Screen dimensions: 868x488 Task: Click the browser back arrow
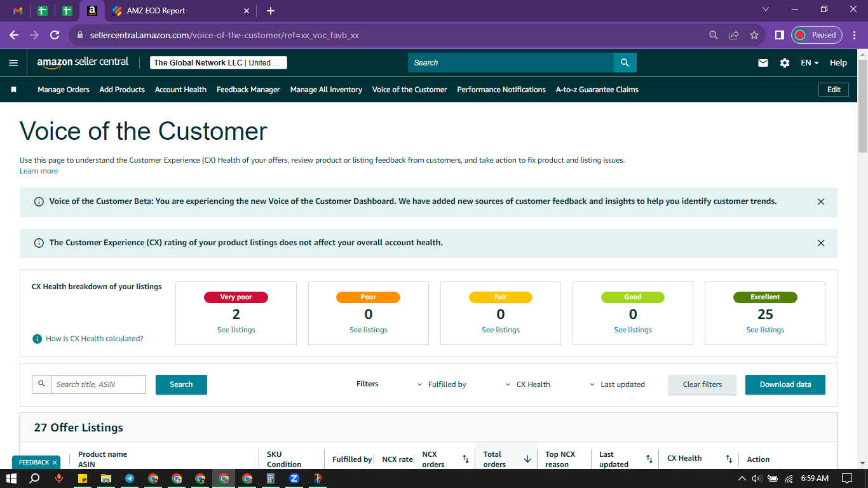14,35
